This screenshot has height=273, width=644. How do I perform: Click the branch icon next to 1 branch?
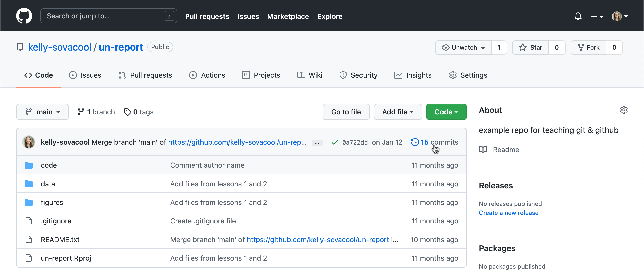[x=81, y=112]
